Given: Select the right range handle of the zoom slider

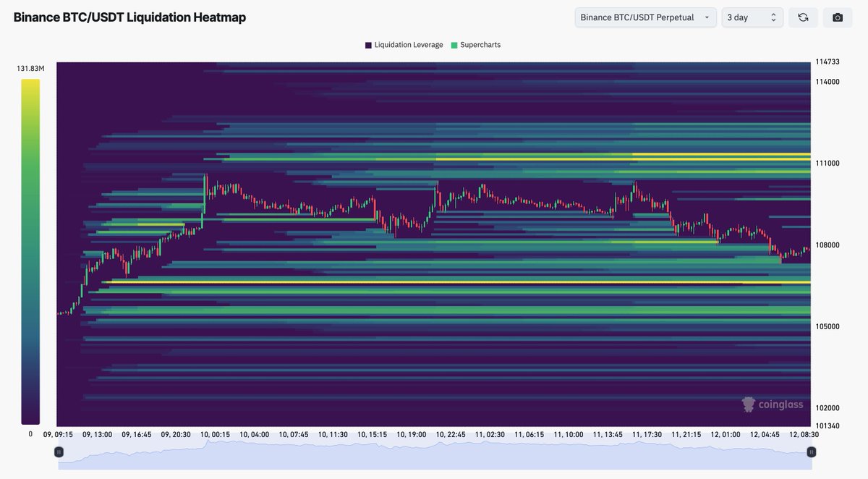Looking at the screenshot, I should [x=812, y=452].
